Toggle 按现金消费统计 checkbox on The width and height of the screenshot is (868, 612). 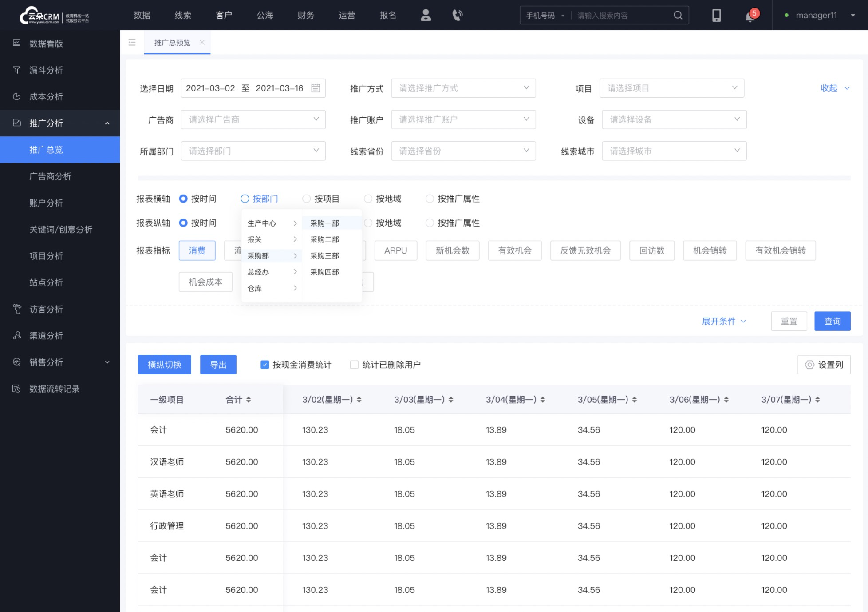click(x=264, y=364)
